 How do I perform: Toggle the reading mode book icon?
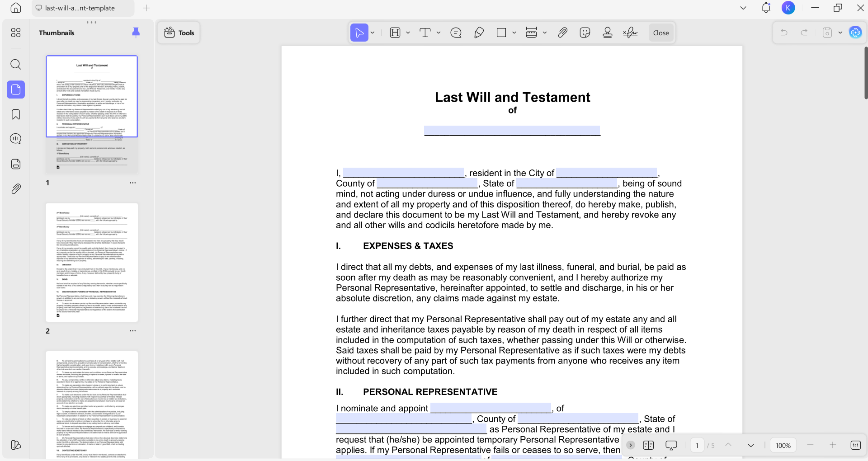(648, 445)
